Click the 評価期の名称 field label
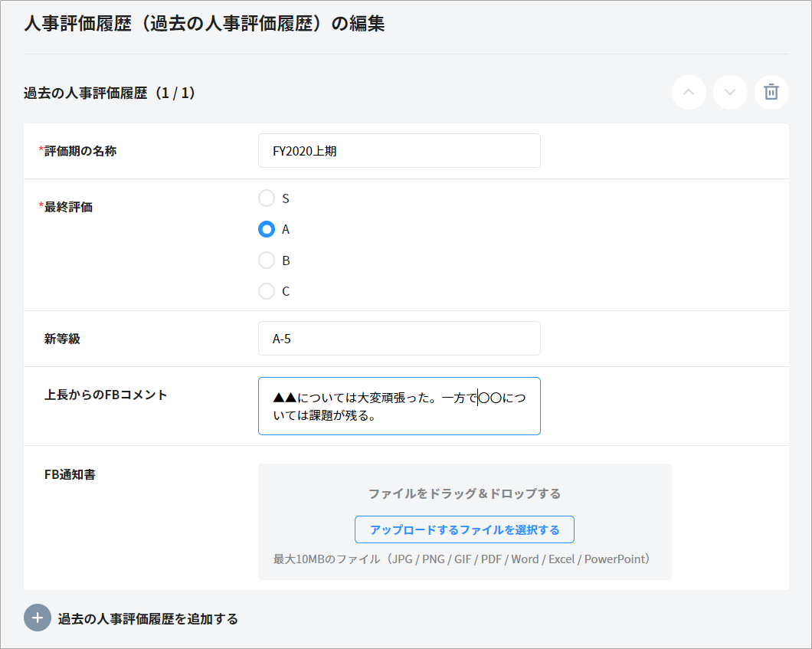Screen dimensions: 812x649 click(80, 151)
